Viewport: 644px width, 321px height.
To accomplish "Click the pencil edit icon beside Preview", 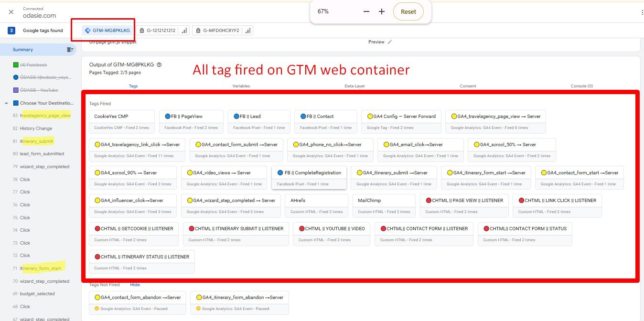I will click(x=390, y=42).
